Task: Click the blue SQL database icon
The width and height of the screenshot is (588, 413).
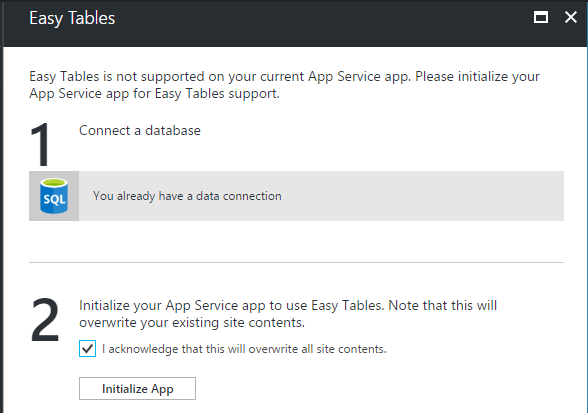Action: (54, 196)
